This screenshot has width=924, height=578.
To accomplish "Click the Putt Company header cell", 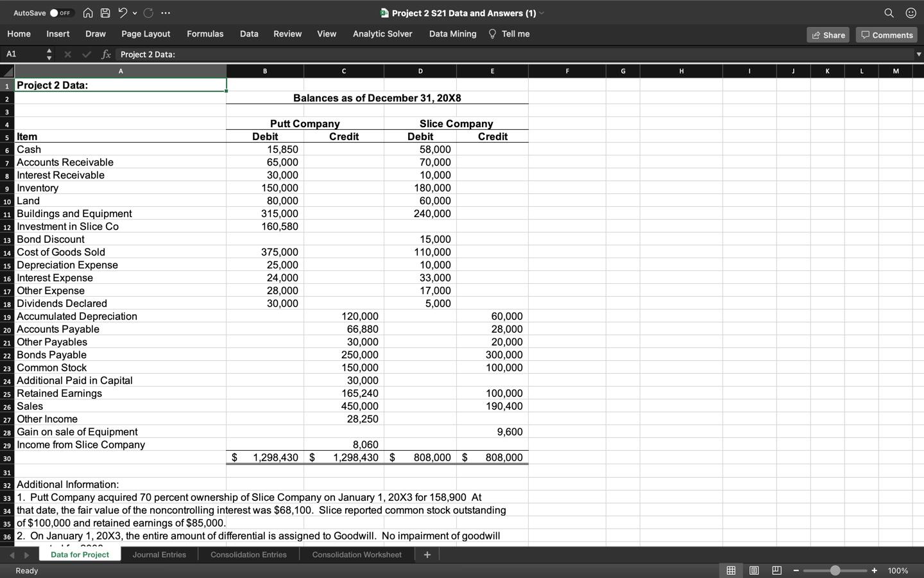I will (305, 124).
